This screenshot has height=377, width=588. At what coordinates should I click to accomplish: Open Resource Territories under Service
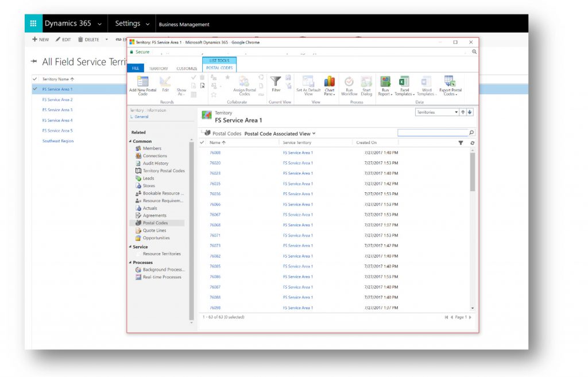click(161, 254)
